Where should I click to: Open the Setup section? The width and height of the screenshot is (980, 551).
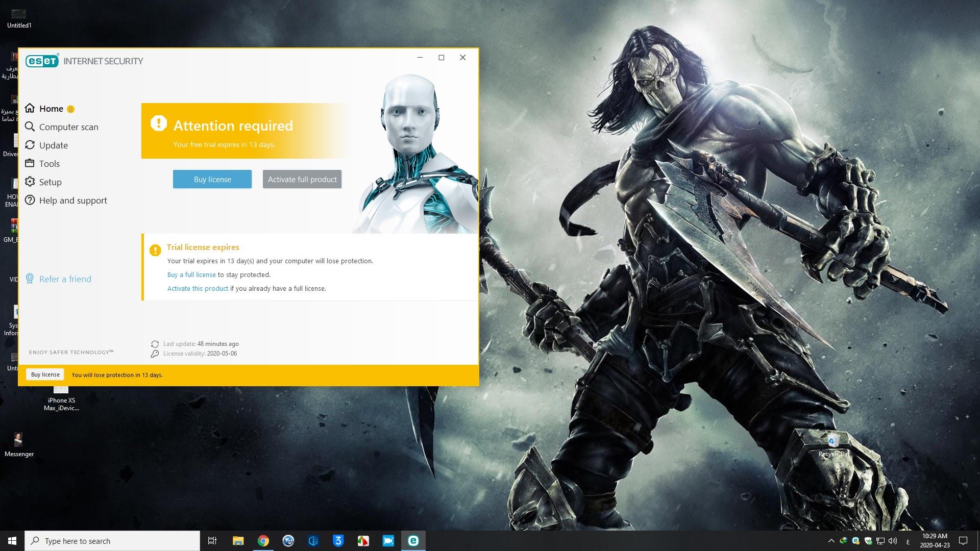coord(43,182)
